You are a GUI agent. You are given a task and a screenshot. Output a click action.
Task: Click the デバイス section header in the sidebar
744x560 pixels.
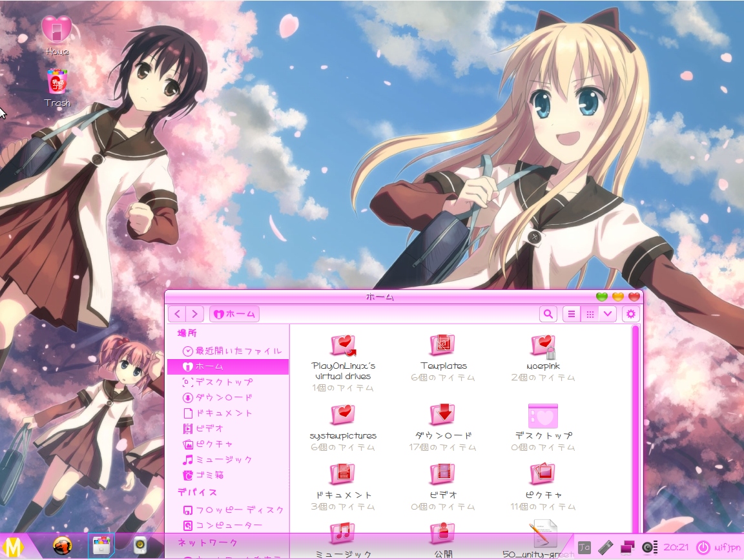pos(198,493)
